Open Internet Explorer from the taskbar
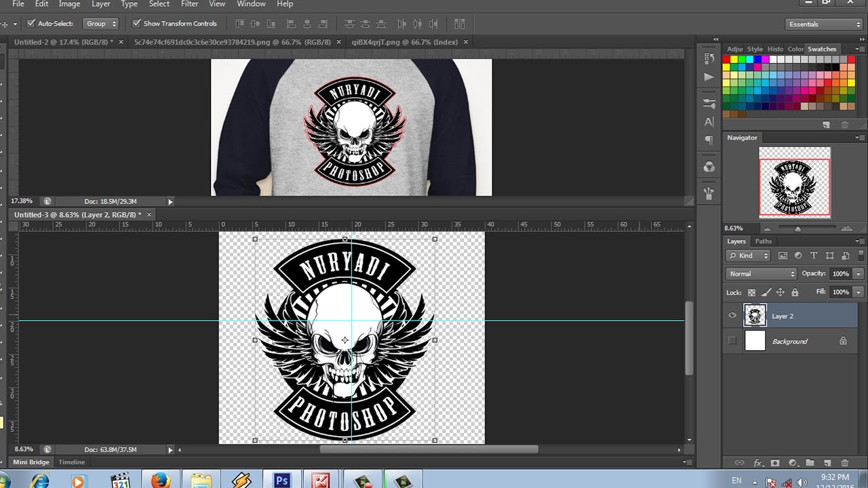The height and width of the screenshot is (488, 868). point(40,481)
